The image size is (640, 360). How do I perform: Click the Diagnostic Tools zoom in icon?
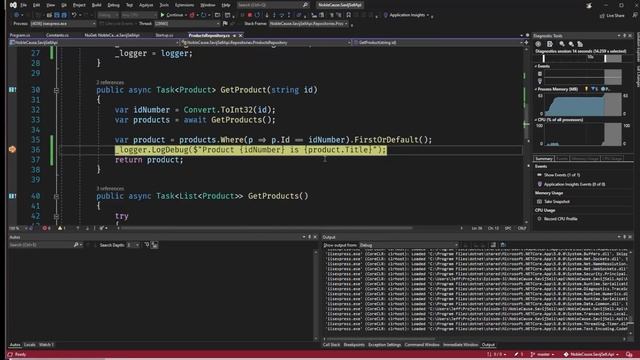562,44
